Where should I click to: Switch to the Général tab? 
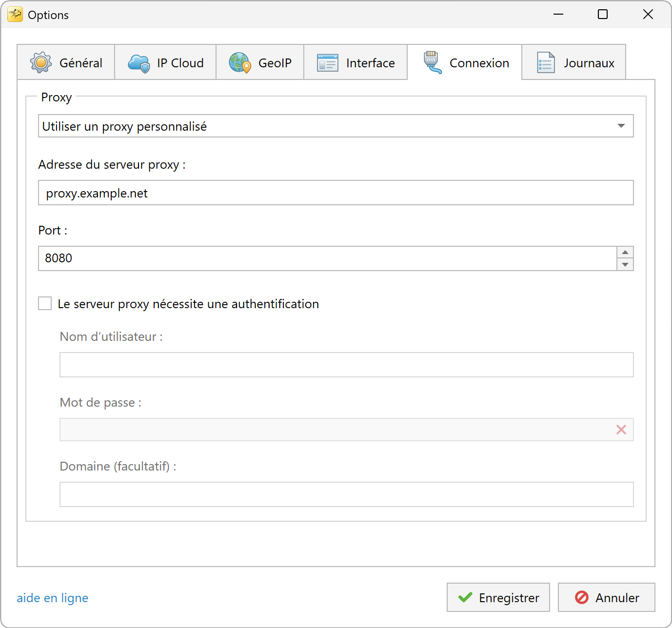(x=66, y=62)
